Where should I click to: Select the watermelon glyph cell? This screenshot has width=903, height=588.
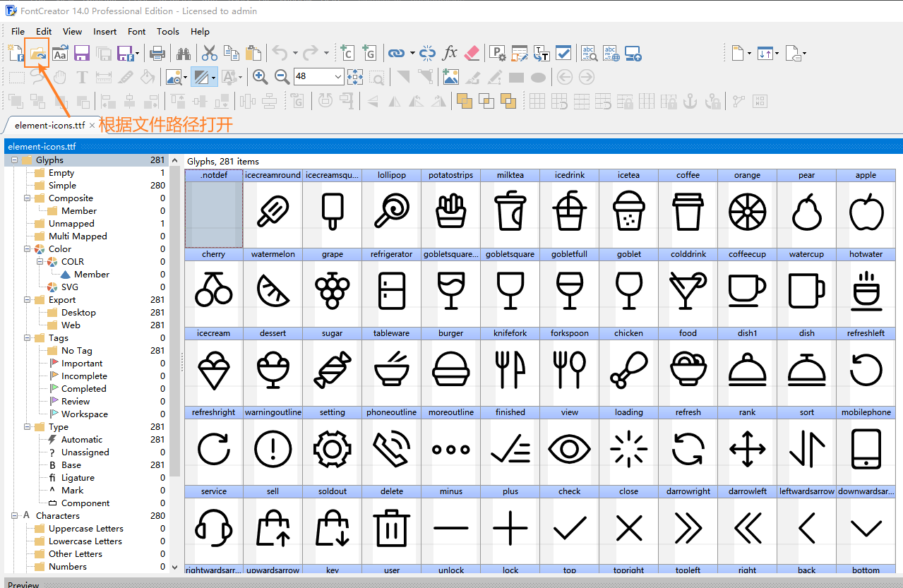[x=273, y=291]
